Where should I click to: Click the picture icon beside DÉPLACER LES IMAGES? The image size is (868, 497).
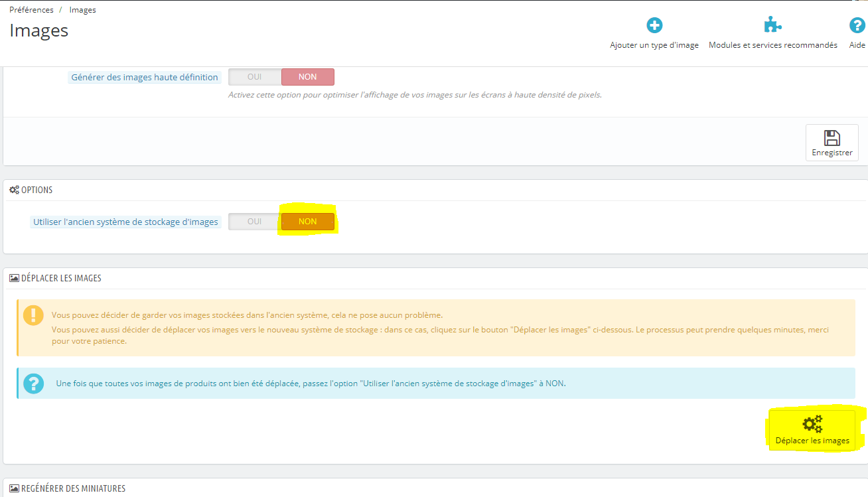tap(14, 278)
